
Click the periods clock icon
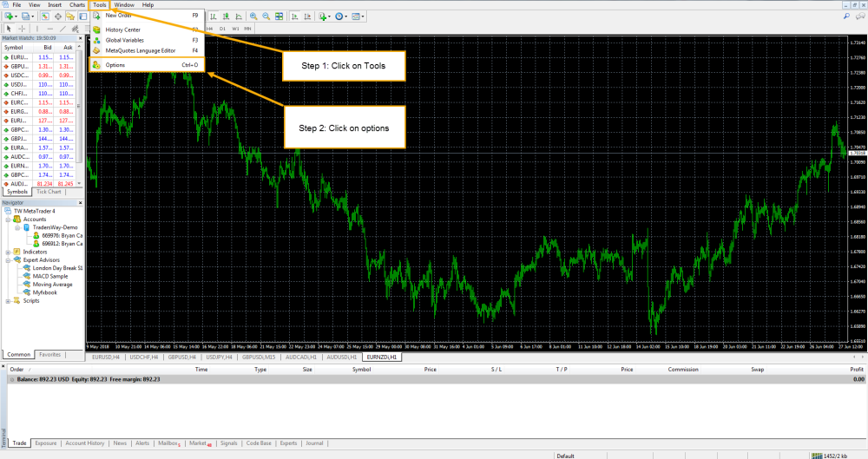click(339, 16)
